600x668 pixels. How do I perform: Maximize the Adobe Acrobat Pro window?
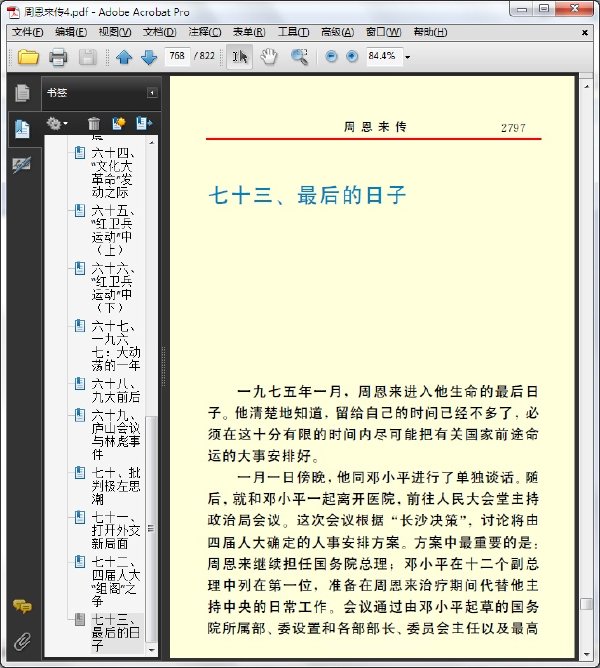click(544, 9)
